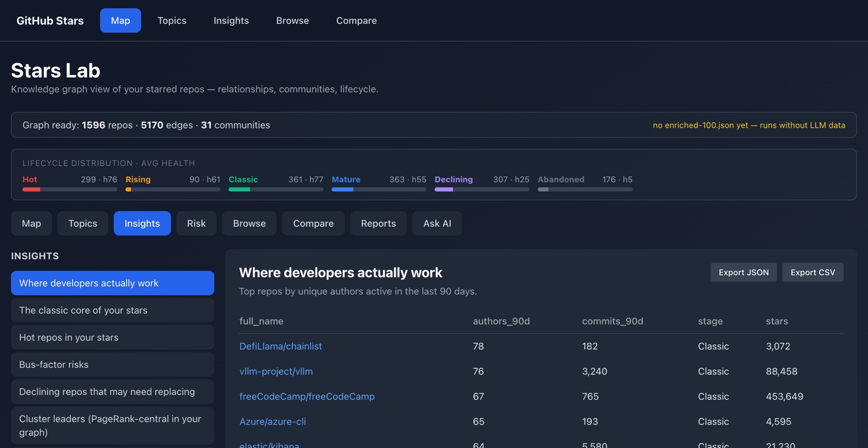868x448 pixels.
Task: Click the 'no enriched-100.json yet' warning text
Action: point(749,125)
